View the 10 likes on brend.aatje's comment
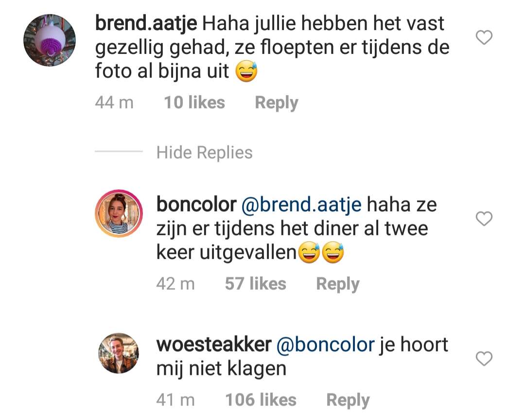 tap(194, 102)
